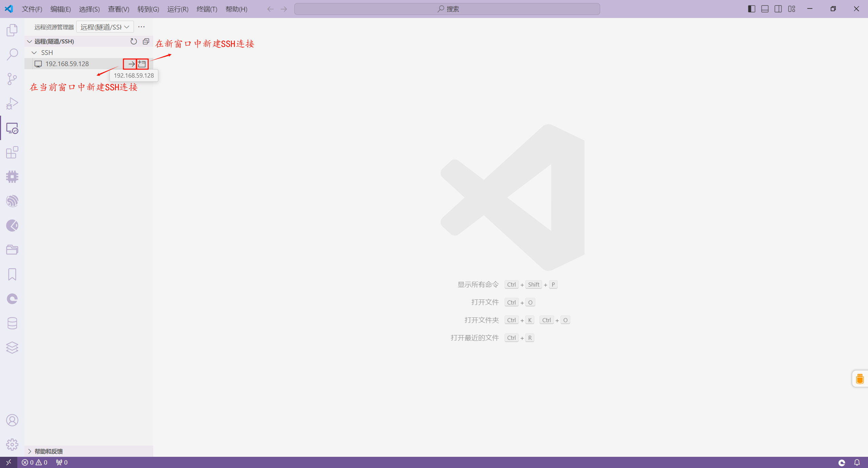Click remote window indicator in status bar
The height and width of the screenshot is (468, 868).
(x=8, y=462)
